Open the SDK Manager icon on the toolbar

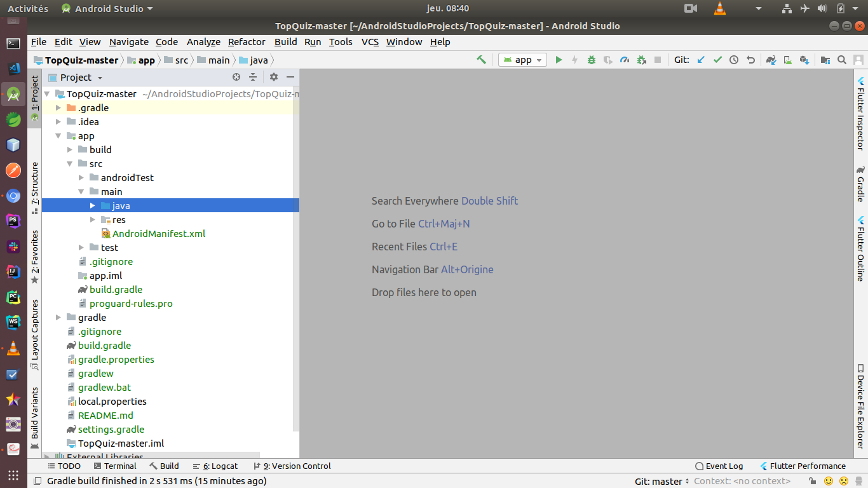point(805,60)
